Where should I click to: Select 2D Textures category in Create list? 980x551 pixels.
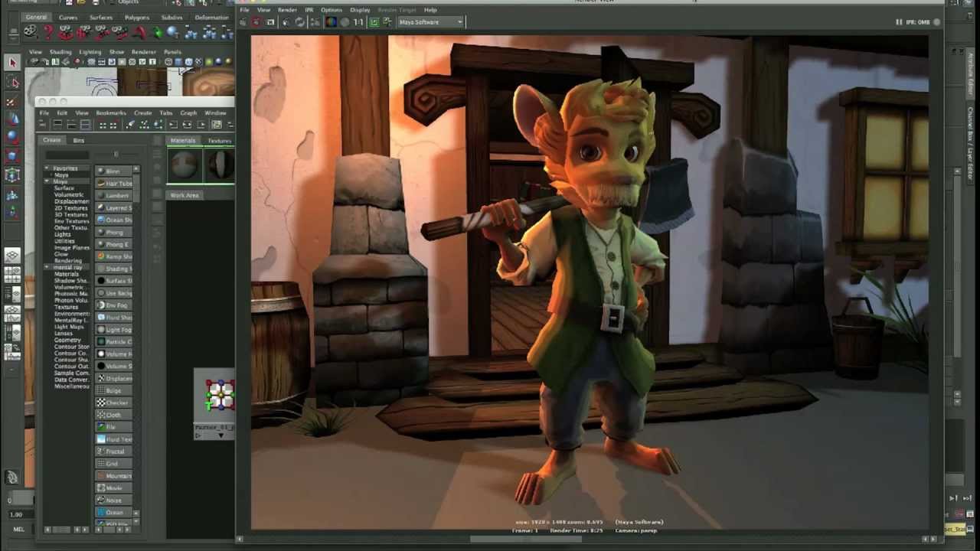[x=71, y=208]
